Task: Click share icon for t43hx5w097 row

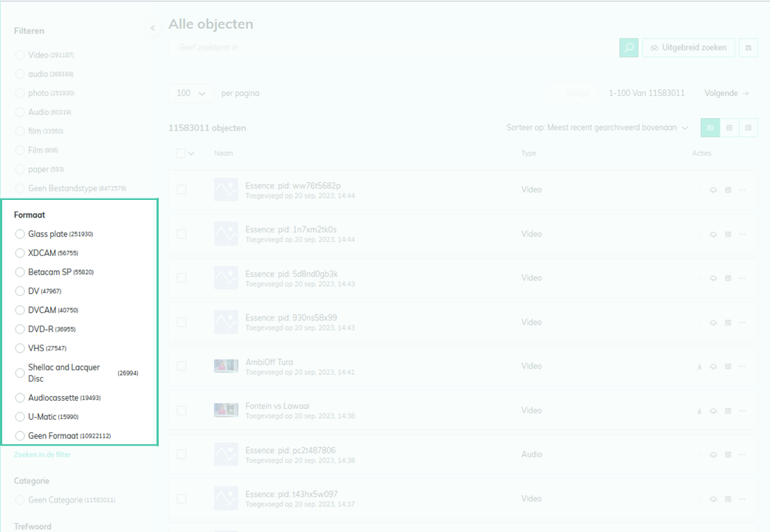Action: click(x=728, y=499)
